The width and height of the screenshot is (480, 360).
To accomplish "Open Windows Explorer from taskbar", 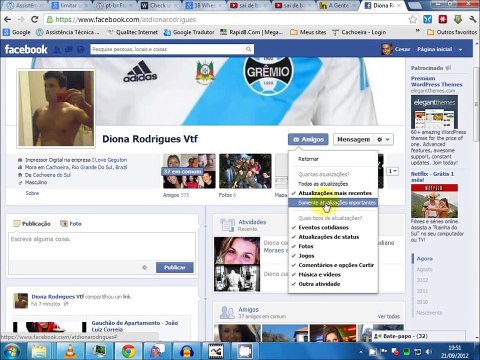I will (x=39, y=351).
